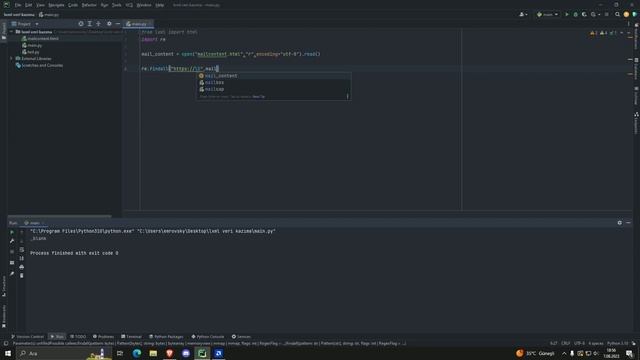Open the View menu
The image size is (640, 360).
coord(40,5)
